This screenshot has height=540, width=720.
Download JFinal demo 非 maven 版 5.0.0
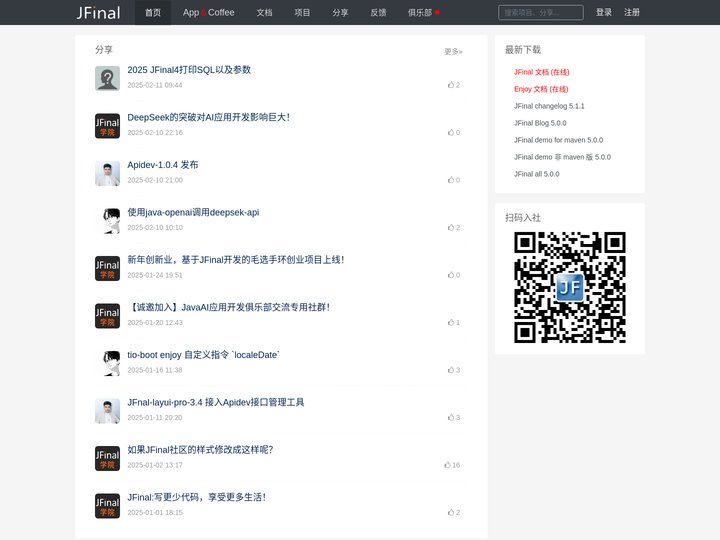tap(562, 157)
